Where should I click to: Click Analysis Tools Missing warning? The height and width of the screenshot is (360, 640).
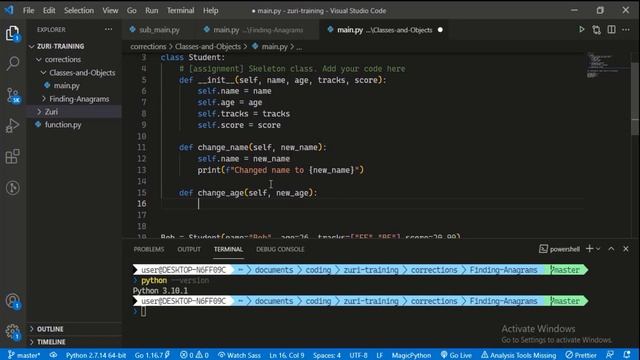point(518,355)
